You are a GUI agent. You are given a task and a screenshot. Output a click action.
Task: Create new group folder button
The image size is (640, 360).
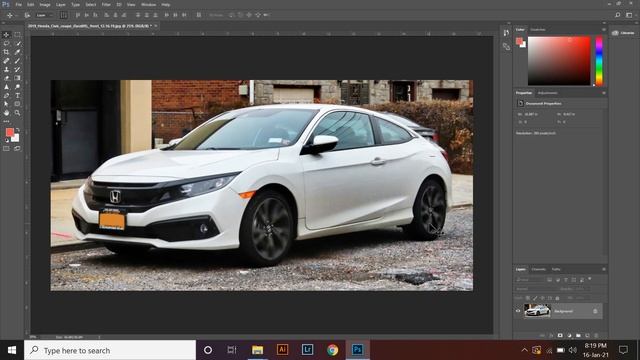[x=578, y=335]
